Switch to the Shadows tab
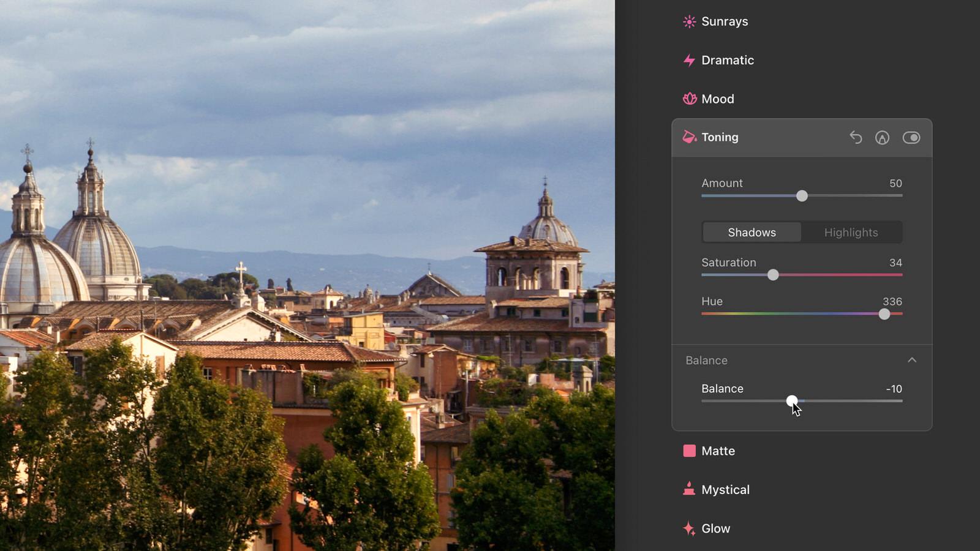The image size is (980, 551). [x=752, y=233]
